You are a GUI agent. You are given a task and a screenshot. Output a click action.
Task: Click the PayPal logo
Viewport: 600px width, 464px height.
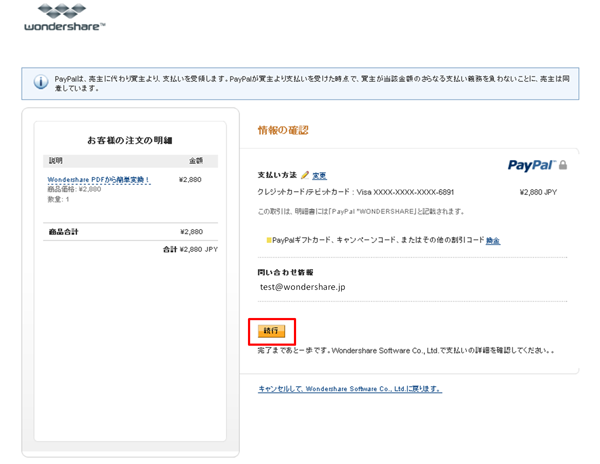532,165
